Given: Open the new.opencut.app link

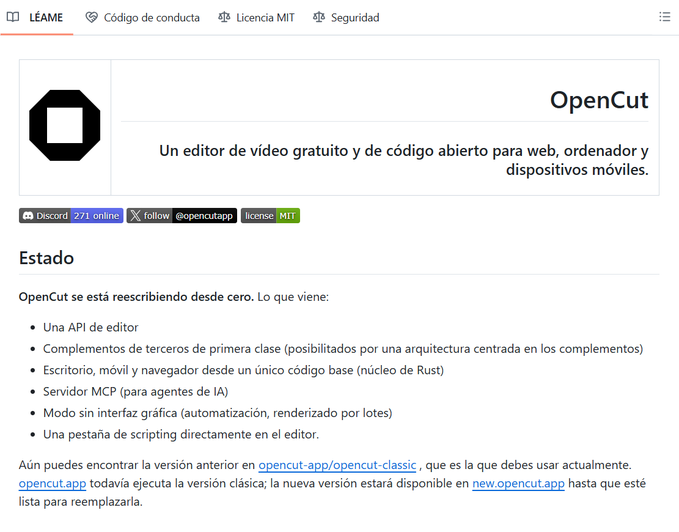Looking at the screenshot, I should click(x=518, y=483).
